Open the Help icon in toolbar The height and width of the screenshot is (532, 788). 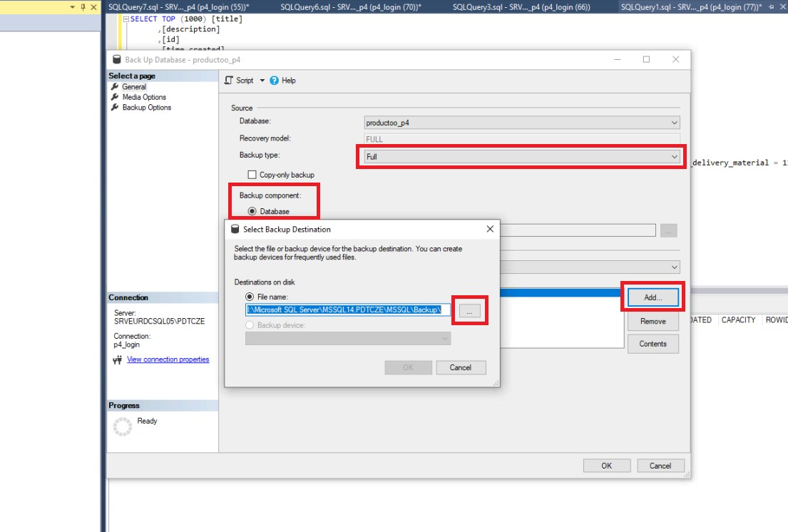tap(275, 81)
